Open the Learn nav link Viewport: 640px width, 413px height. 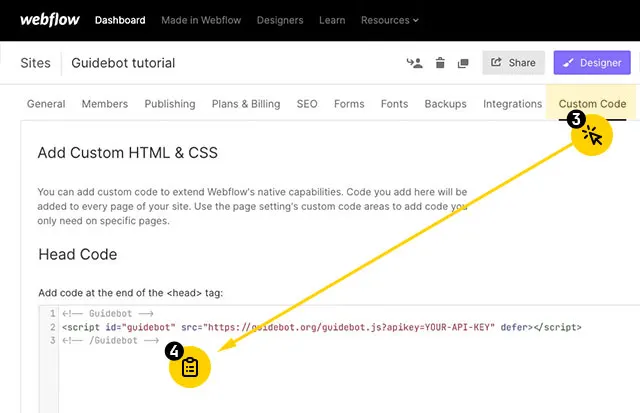pyautogui.click(x=332, y=20)
